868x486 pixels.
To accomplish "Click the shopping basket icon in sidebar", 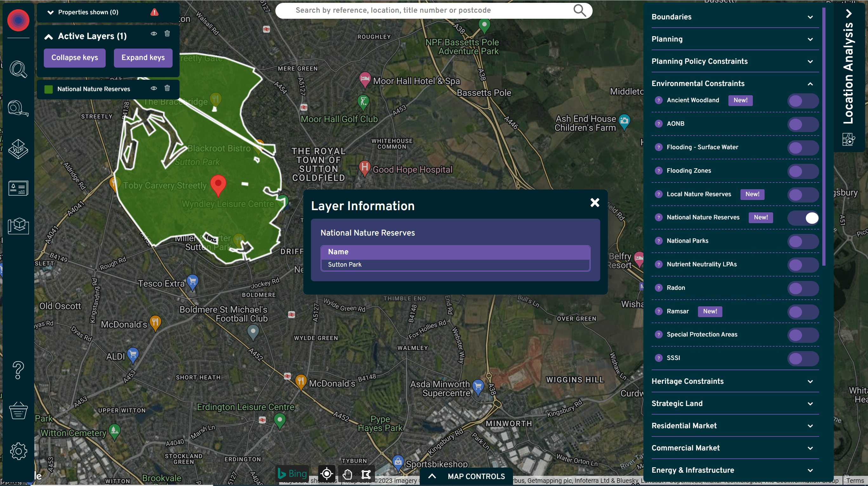I will click(17, 410).
